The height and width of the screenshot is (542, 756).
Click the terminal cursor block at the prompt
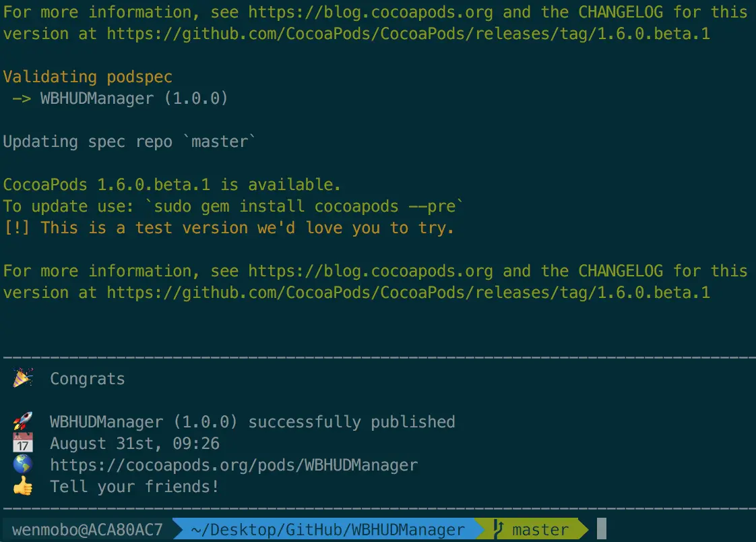click(x=601, y=529)
